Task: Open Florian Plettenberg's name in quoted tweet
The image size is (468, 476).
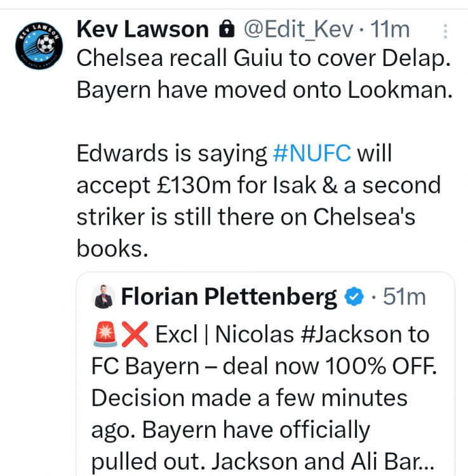Action: click(229, 296)
